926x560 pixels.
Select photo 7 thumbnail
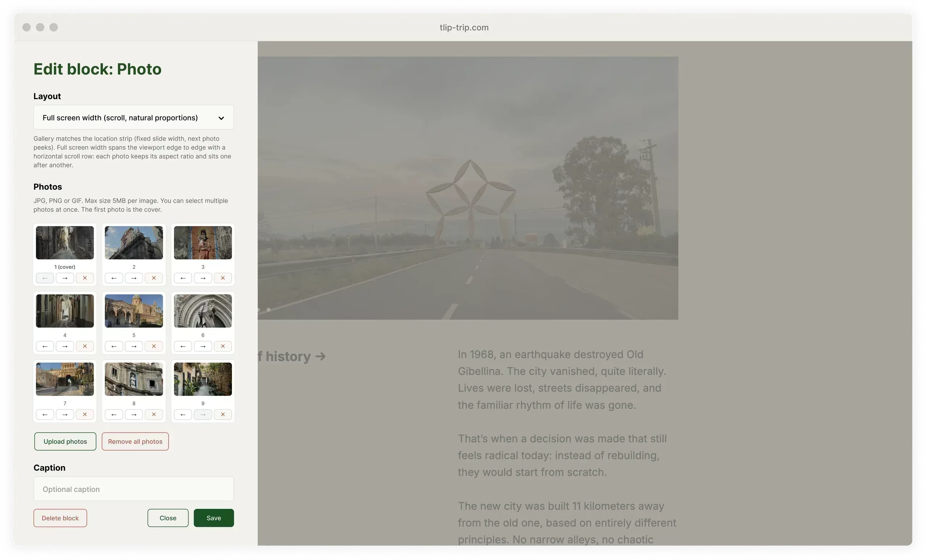coord(65,379)
